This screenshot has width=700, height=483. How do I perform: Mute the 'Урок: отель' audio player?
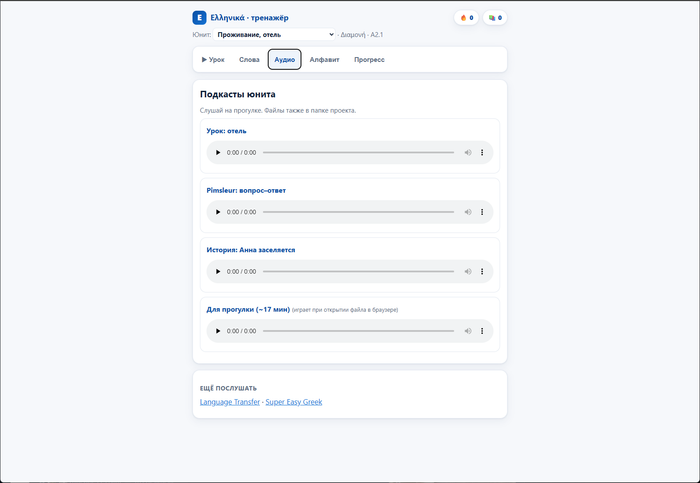click(x=468, y=153)
